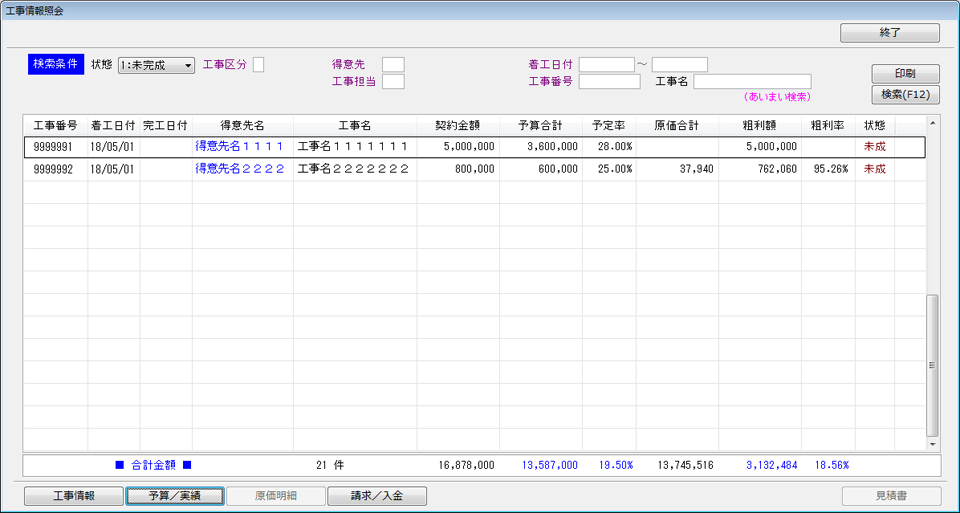Click the scroll down arrow of the list
This screenshot has width=960, height=513.
tap(933, 443)
